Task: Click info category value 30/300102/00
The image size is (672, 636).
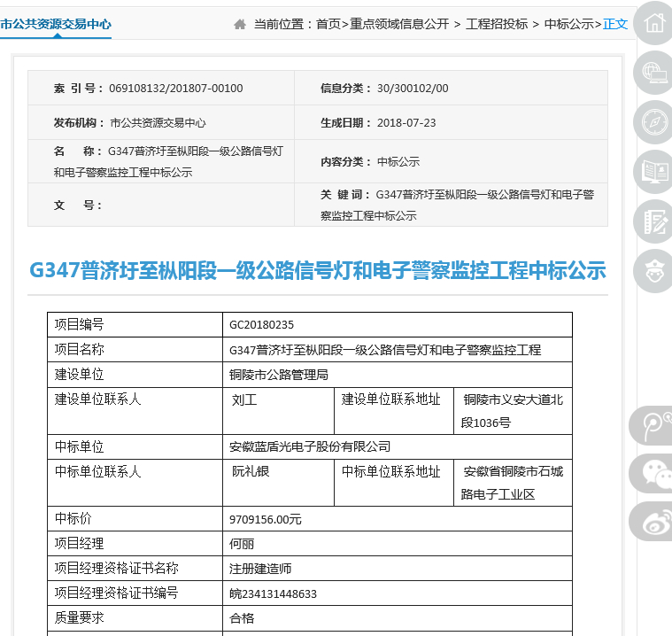Action: click(x=413, y=89)
